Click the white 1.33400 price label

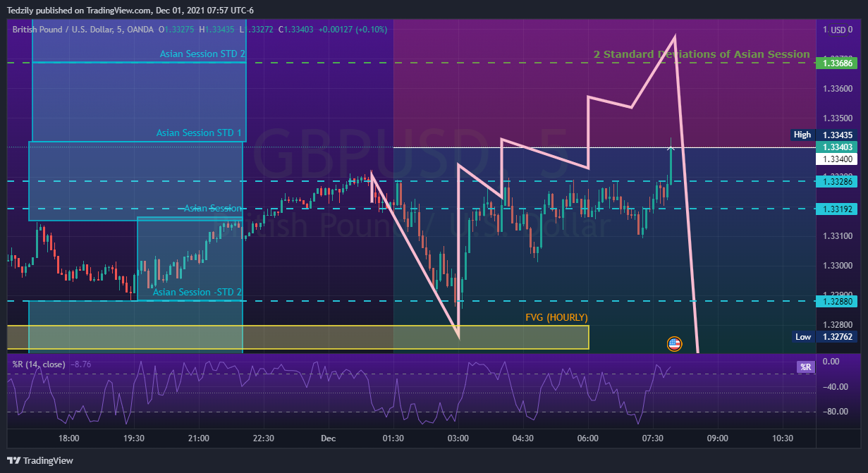[x=836, y=159]
